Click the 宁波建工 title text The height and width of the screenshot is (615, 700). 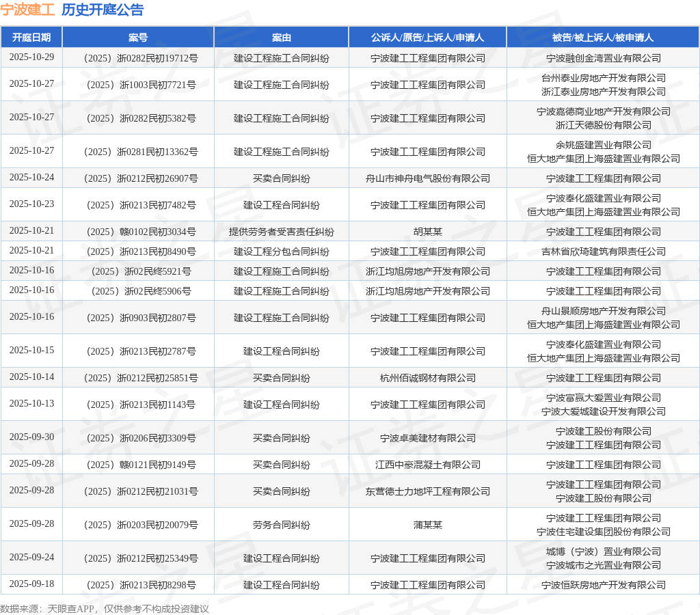[27, 10]
